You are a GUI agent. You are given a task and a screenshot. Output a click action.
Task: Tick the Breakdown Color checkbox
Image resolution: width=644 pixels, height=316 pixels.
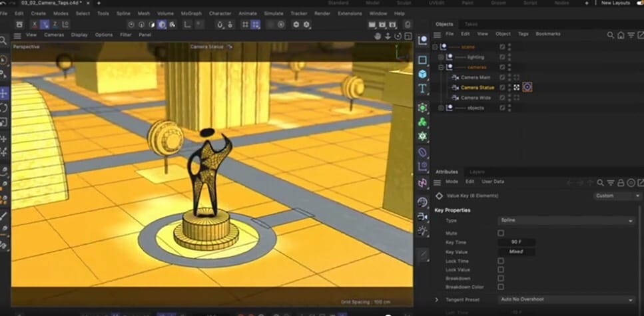[501, 287]
